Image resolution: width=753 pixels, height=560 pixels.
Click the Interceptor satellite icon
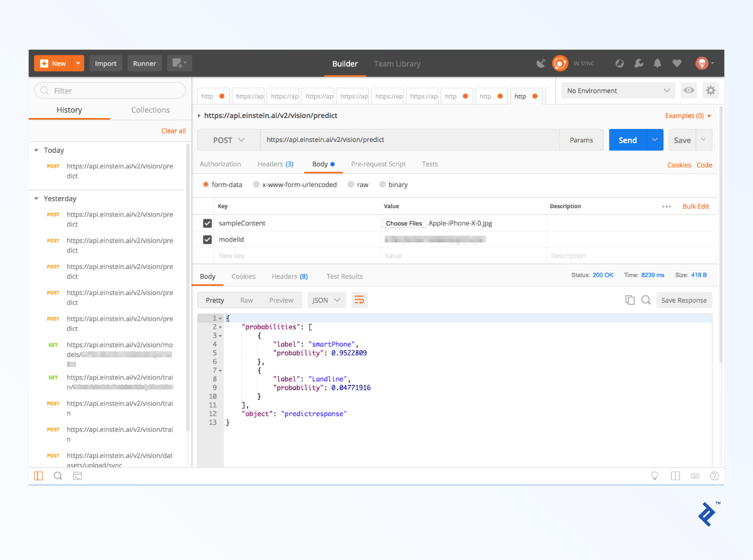click(541, 63)
